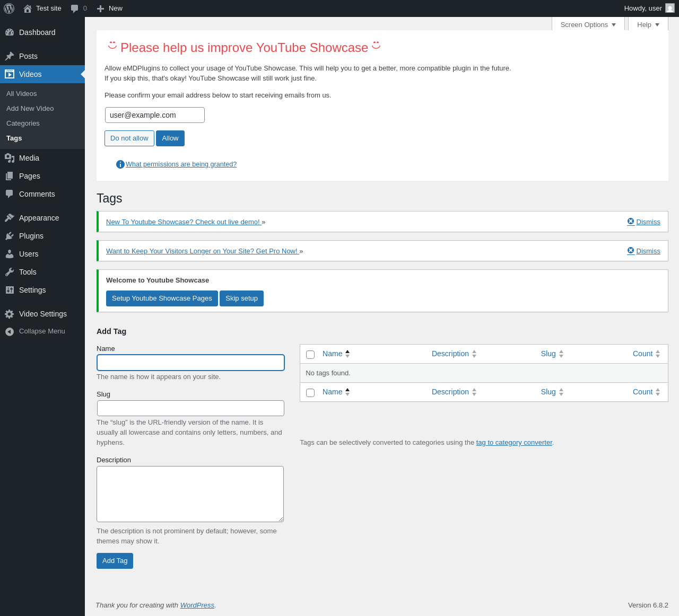Image resolution: width=679 pixels, height=616 pixels.
Task: Expand the Help dropdown tab
Action: tap(648, 24)
